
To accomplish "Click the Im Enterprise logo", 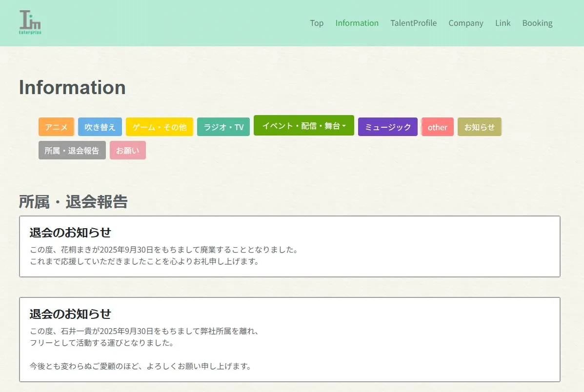I will [30, 22].
